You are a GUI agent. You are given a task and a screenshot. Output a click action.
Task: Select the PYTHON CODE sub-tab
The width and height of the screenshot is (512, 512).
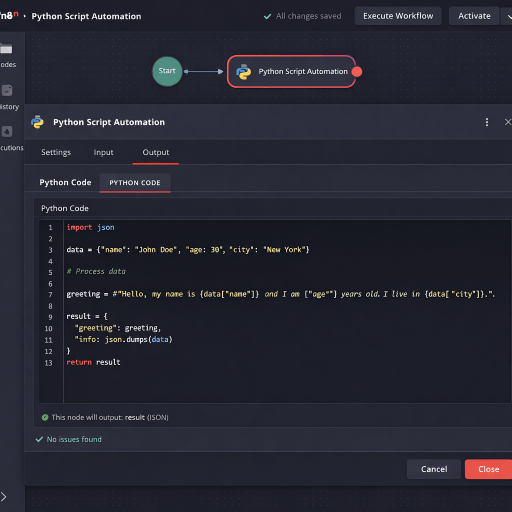(x=135, y=183)
